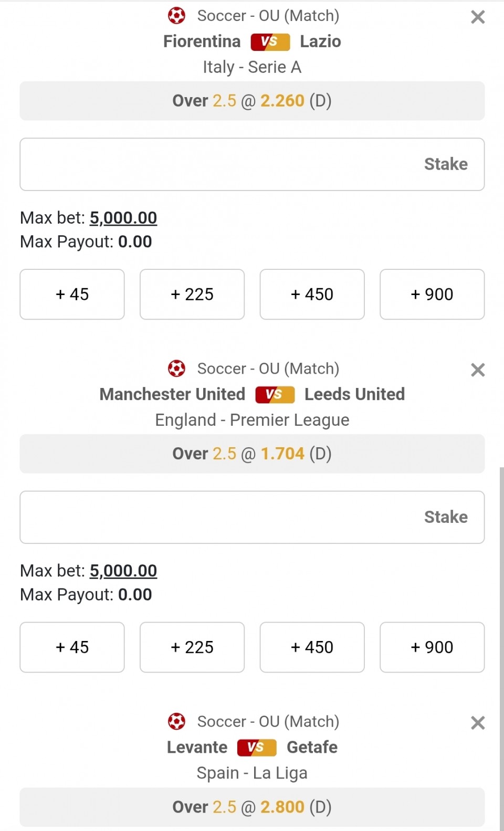The width and height of the screenshot is (504, 831).
Task: Focus the Stake field for Fiorentina bet
Action: pyautogui.click(x=252, y=164)
